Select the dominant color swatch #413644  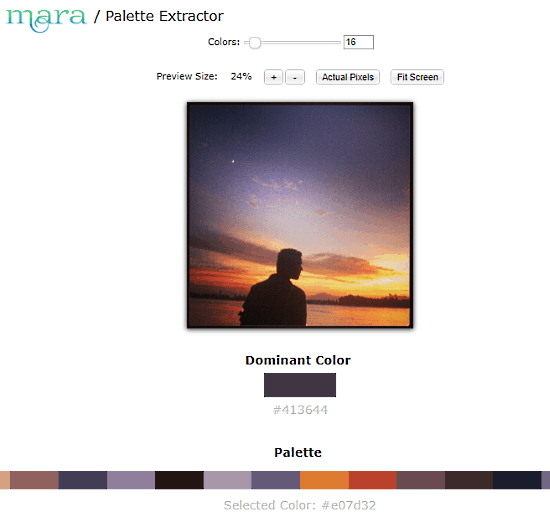300,385
